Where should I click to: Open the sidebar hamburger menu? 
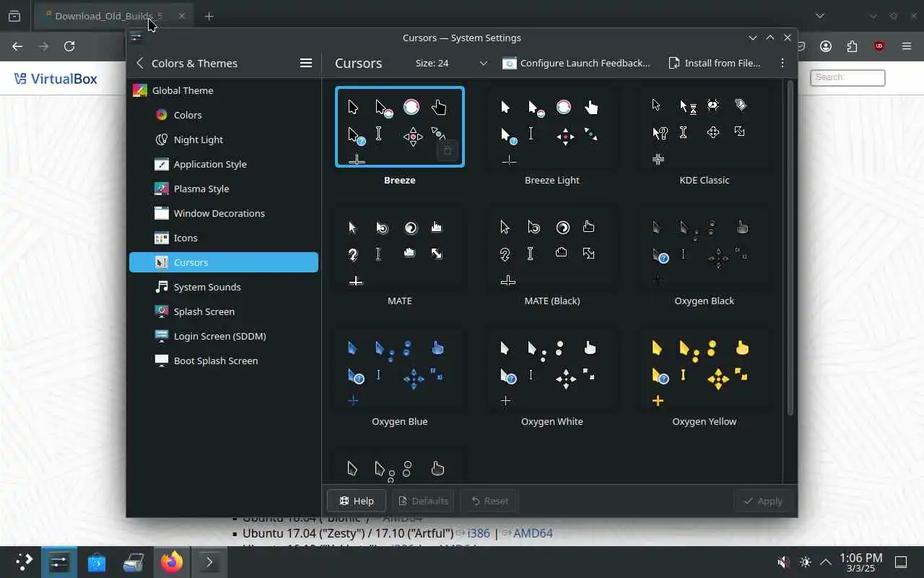(x=306, y=63)
